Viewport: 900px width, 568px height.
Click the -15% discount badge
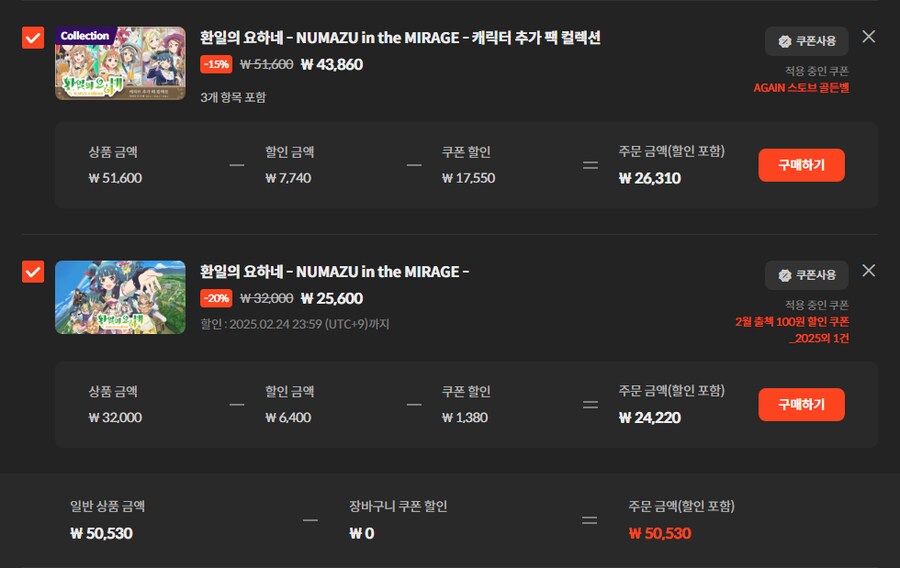(x=216, y=65)
